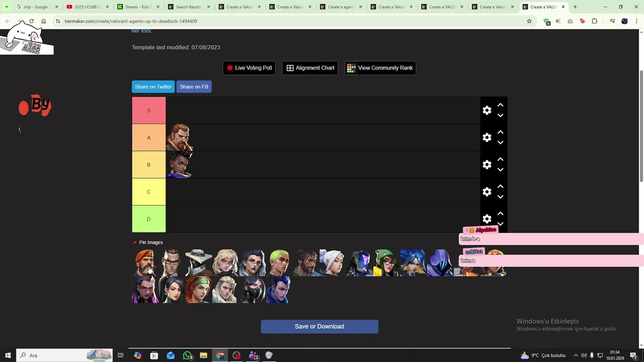
Task: Open the Alignment Chart
Action: [310, 68]
